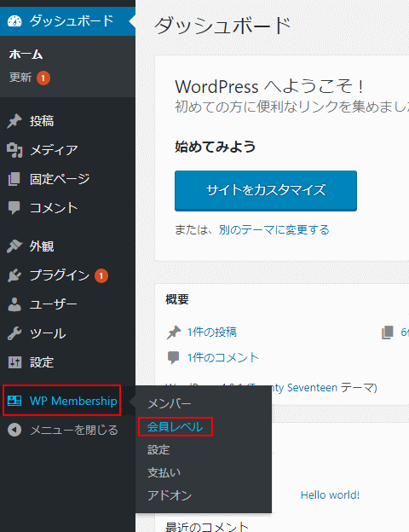Click the ダッシュボード page title
Screen dimensions: 409x532
(x=222, y=26)
